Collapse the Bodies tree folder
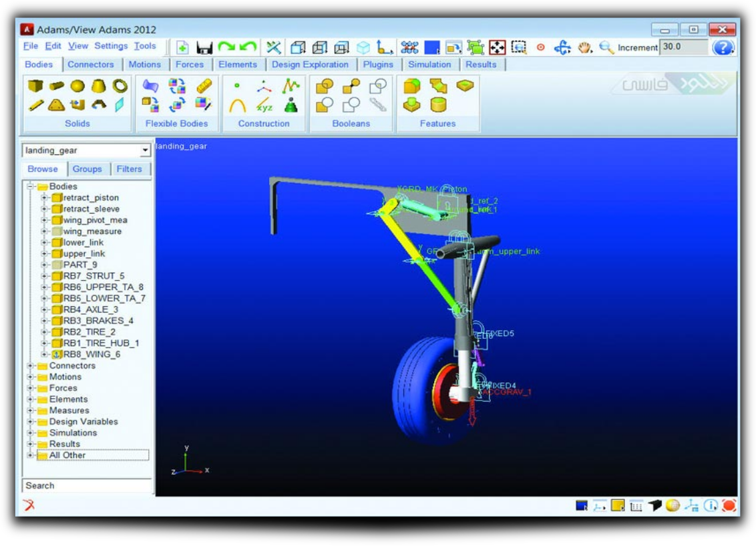The width and height of the screenshot is (756, 546). pyautogui.click(x=30, y=186)
